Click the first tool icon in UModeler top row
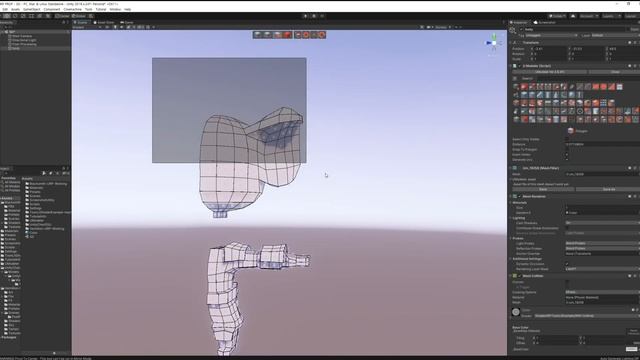The height and width of the screenshot is (360, 640). coord(516,87)
